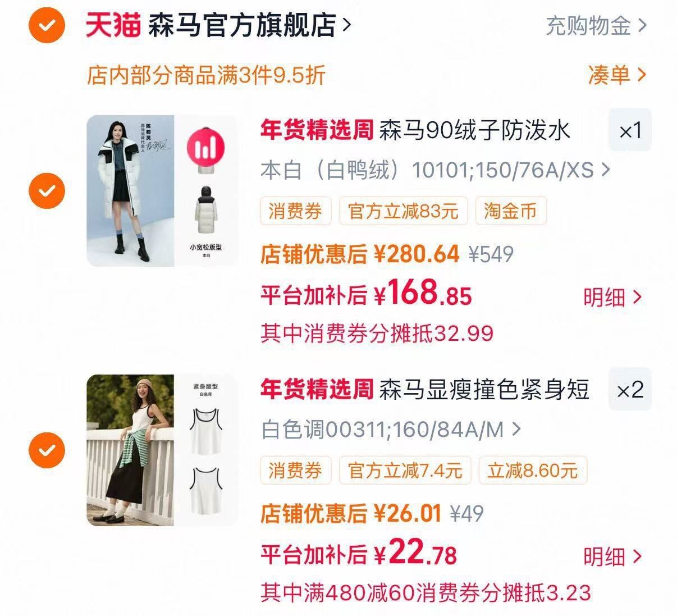Click the 充购物金 link
The image size is (677, 616).
click(x=596, y=25)
